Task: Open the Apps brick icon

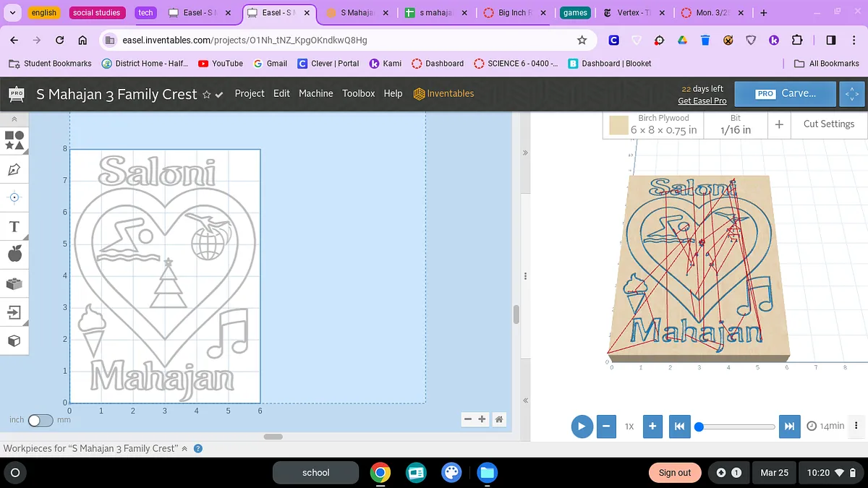Action: (x=14, y=283)
